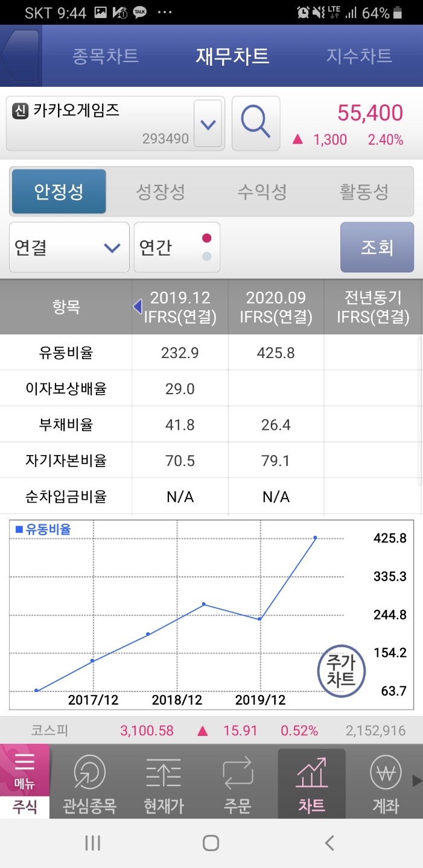Tap the current price 55,400
This screenshot has width=423, height=868.
370,113
